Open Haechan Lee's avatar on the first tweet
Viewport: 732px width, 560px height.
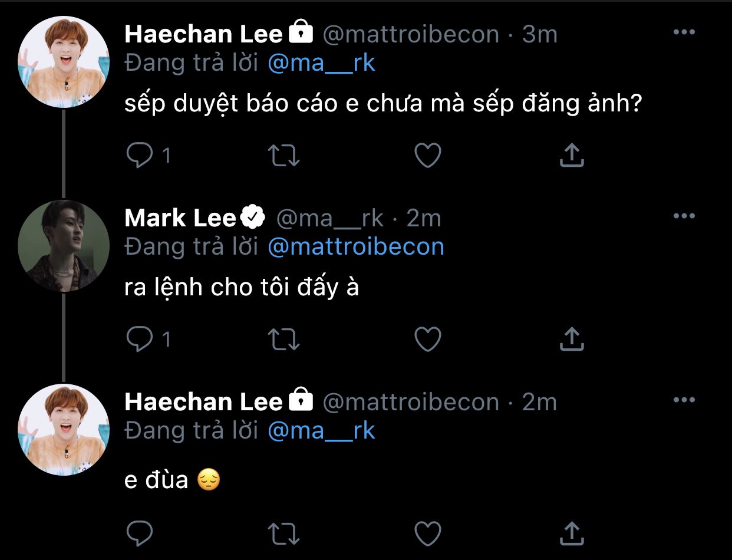point(64,62)
